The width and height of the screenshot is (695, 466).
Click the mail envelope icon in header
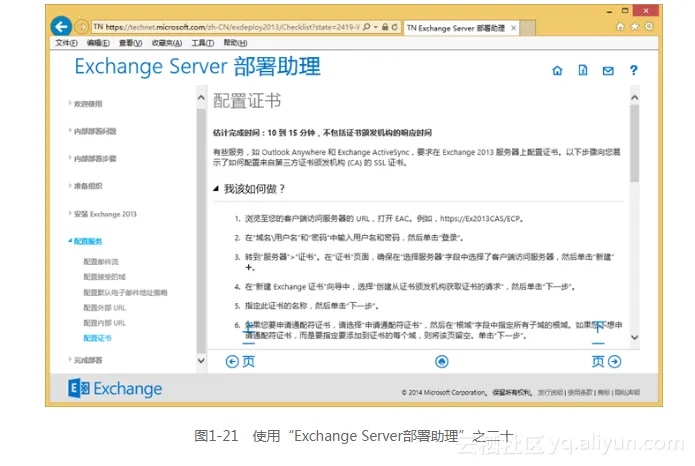(x=608, y=71)
